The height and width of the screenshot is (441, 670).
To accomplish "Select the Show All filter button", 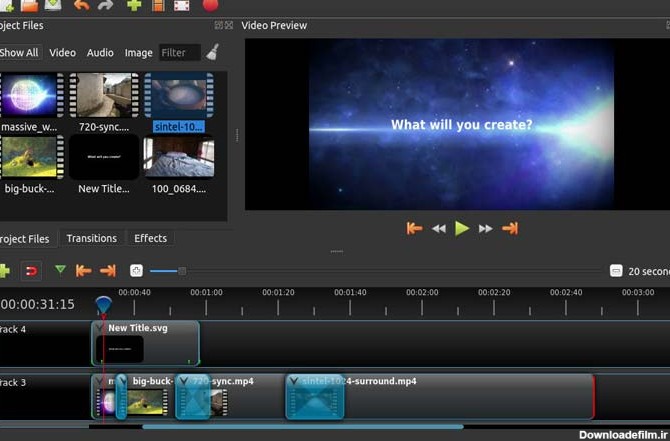I will 20,53.
